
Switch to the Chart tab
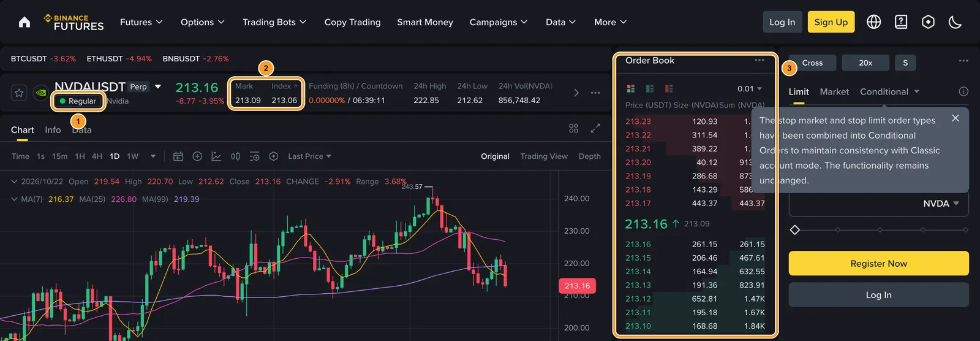[23, 130]
